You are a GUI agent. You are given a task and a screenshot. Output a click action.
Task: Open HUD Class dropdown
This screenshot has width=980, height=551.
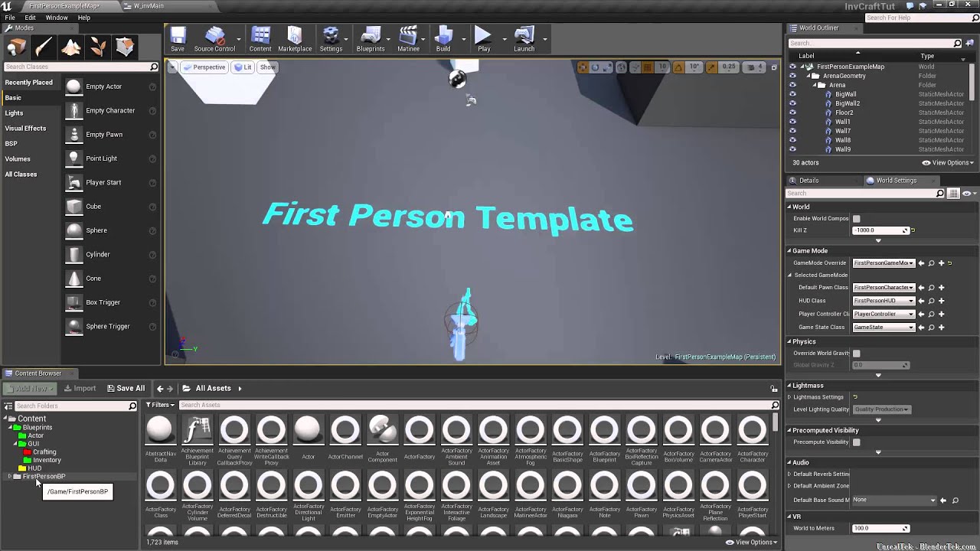pyautogui.click(x=884, y=301)
